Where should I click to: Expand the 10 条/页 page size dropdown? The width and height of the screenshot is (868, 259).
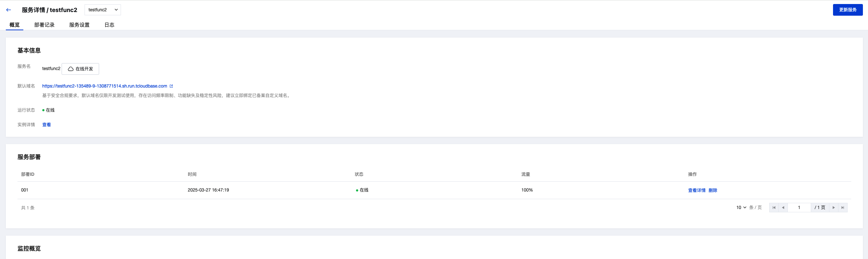click(x=741, y=208)
